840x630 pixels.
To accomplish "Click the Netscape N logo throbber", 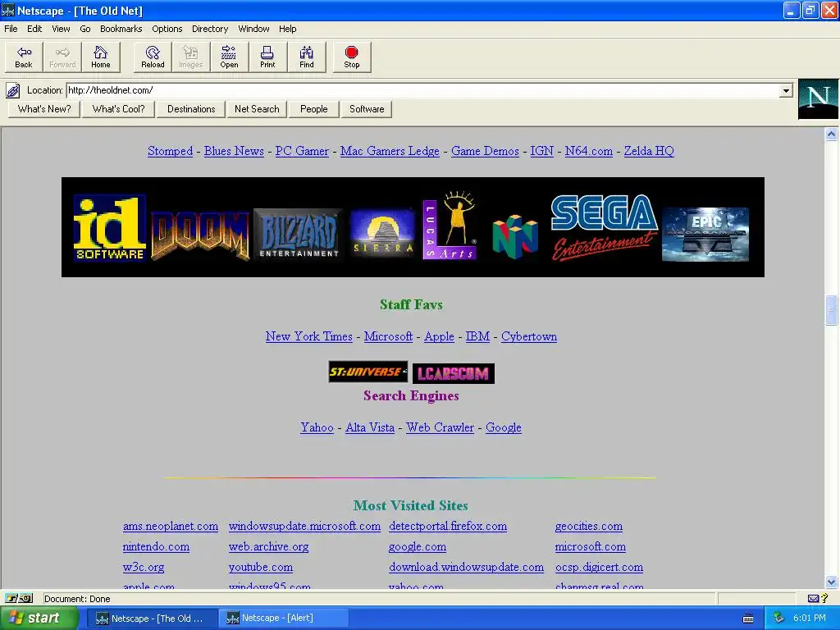I will pos(818,99).
